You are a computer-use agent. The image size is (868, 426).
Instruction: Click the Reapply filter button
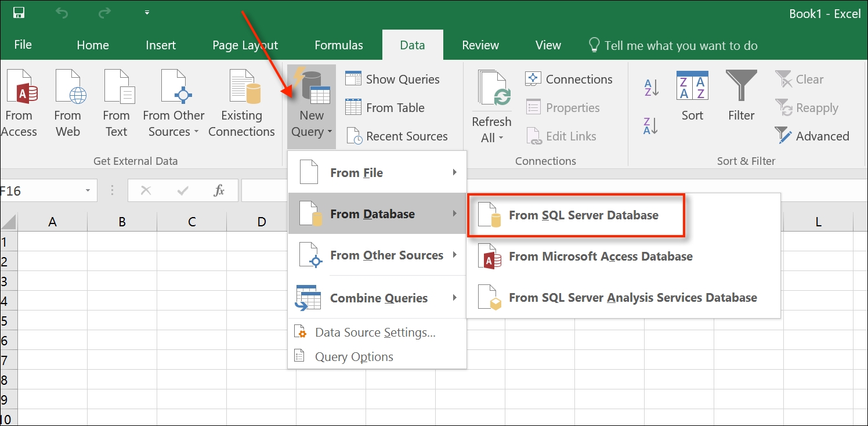(807, 108)
